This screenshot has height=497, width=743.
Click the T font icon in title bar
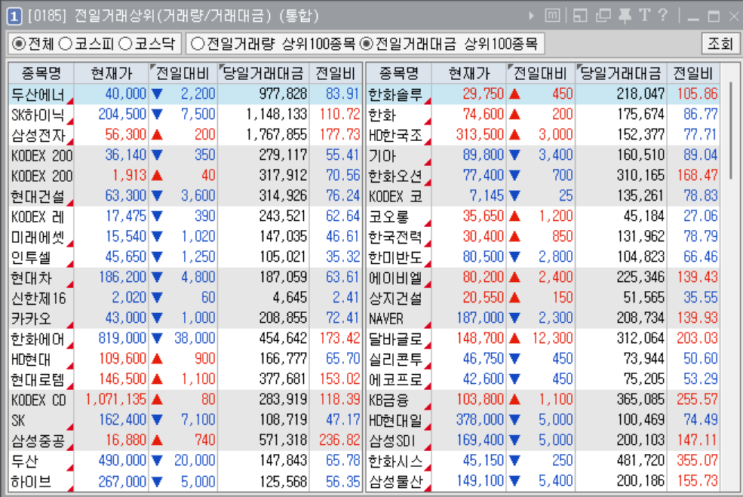click(644, 16)
